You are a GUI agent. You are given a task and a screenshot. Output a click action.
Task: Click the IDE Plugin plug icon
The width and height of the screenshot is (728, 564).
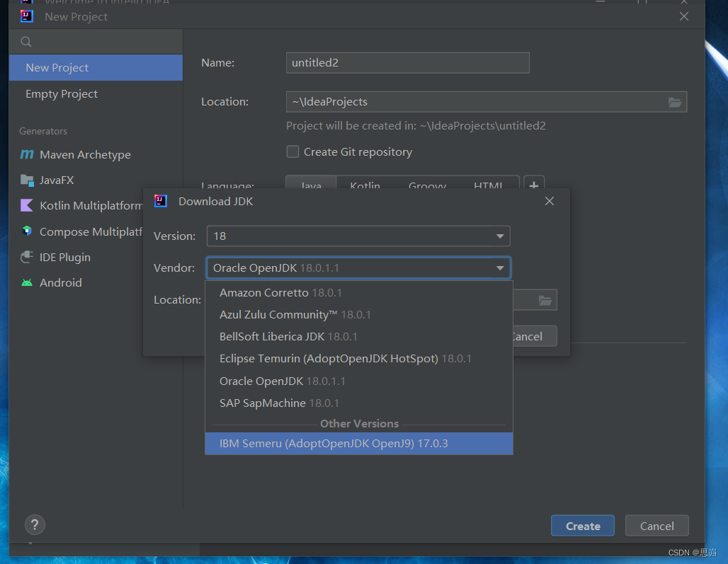click(27, 257)
